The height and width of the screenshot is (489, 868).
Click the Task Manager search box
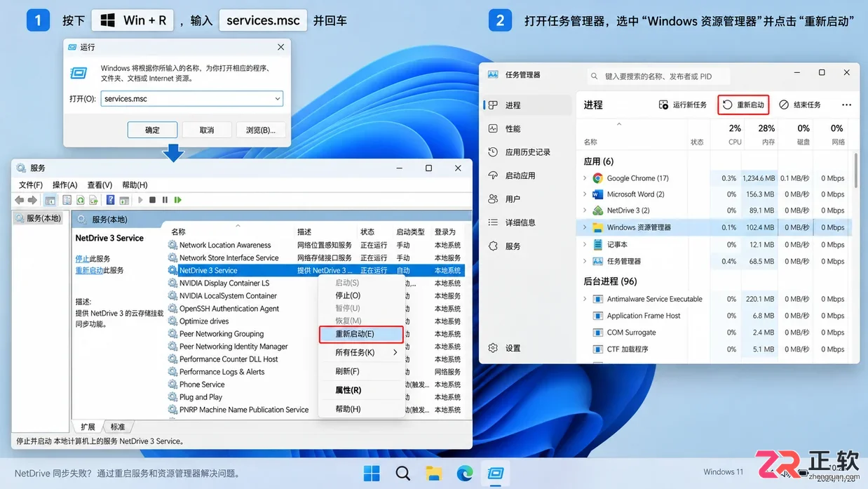point(658,76)
